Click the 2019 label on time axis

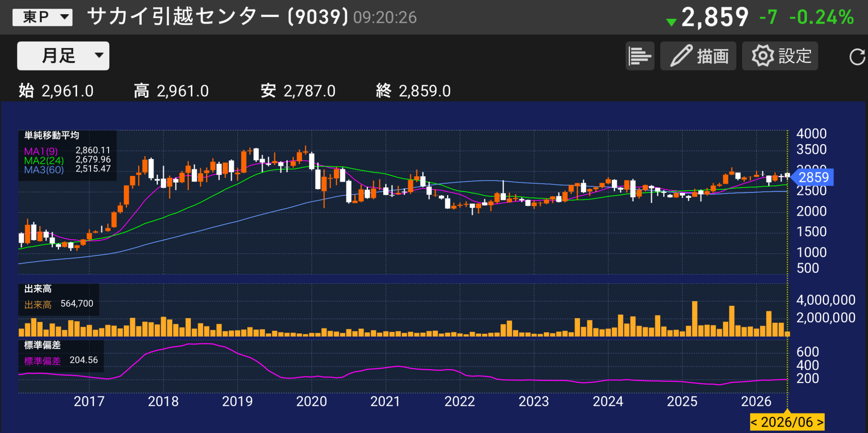click(x=237, y=402)
